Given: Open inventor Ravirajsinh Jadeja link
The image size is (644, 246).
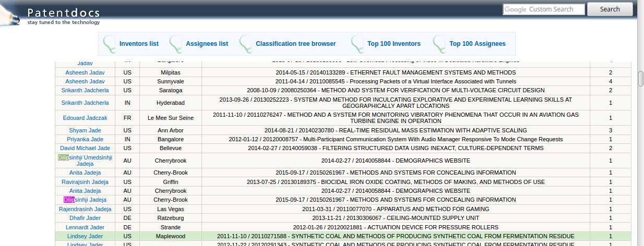Looking at the screenshot, I should (85, 182).
